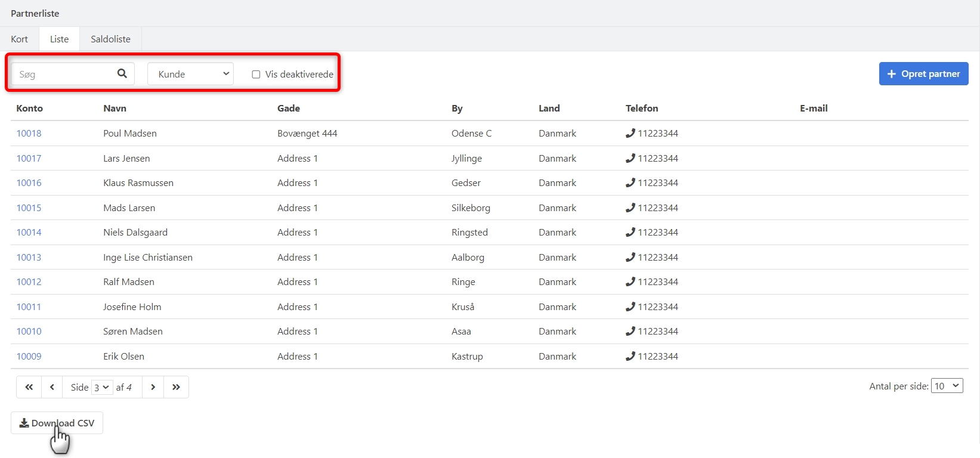The height and width of the screenshot is (458, 980).
Task: Click phone icon in Klaus Rasmussen row
Action: (x=630, y=182)
